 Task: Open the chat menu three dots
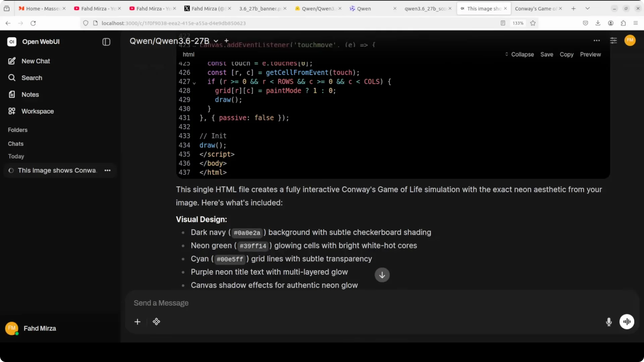tap(597, 41)
